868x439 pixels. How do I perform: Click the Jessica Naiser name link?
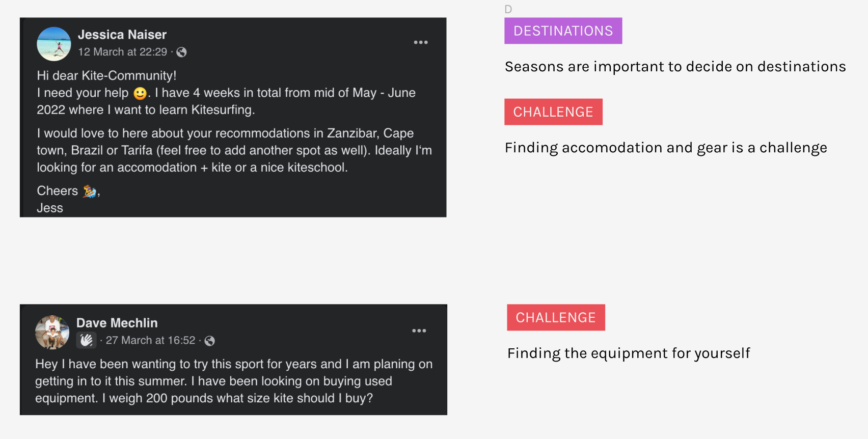coord(122,35)
